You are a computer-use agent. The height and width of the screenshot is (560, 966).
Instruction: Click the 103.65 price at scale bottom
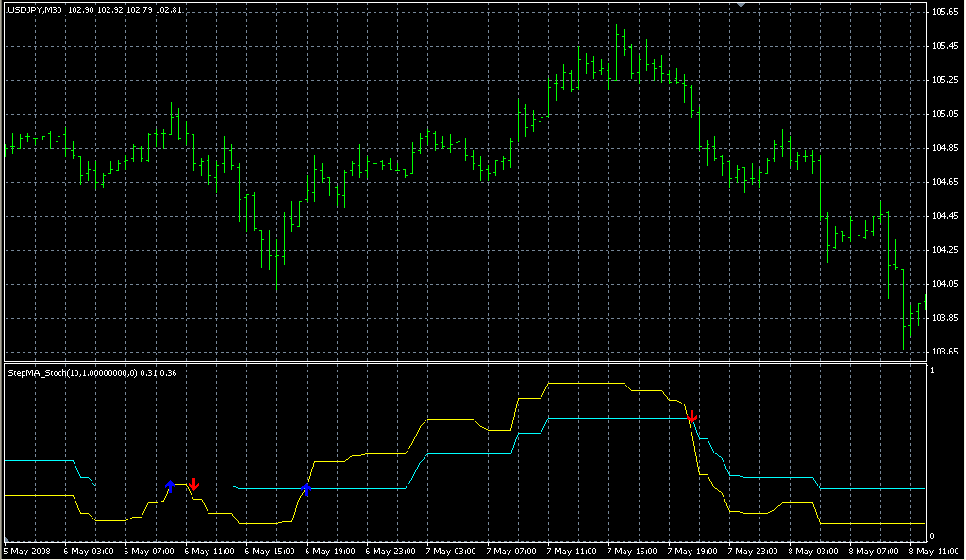coord(944,352)
